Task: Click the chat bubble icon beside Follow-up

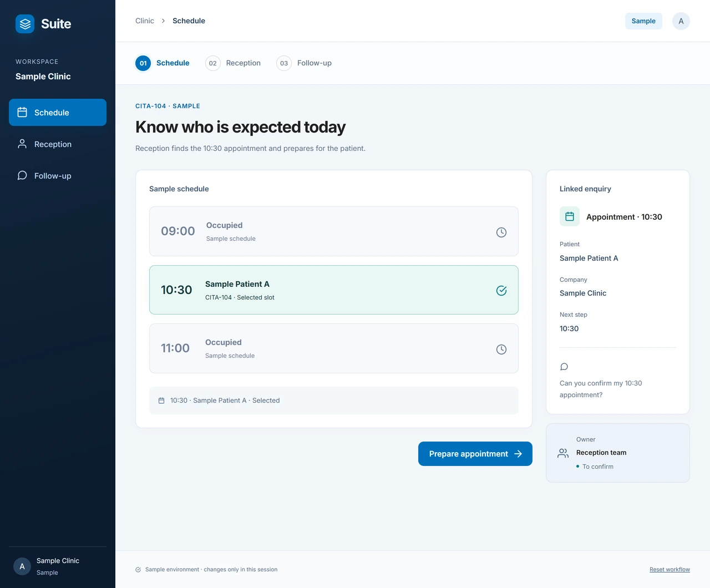Action: [22, 175]
